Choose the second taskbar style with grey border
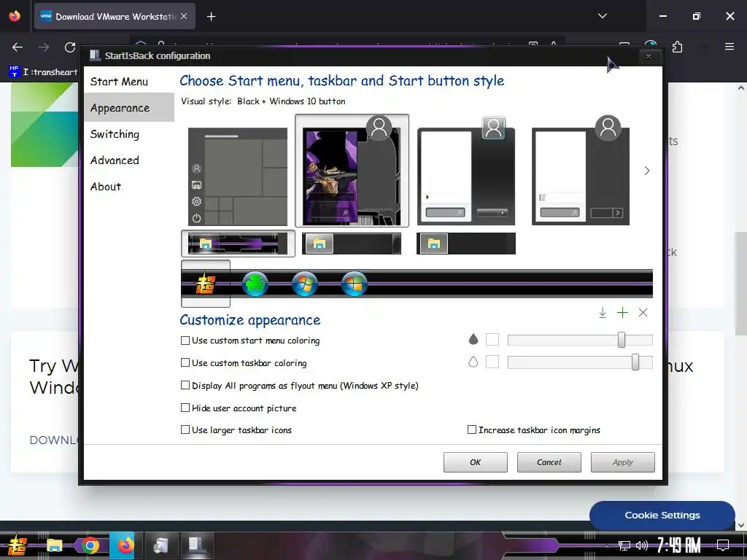Screen dimensions: 747x560 click(x=352, y=244)
